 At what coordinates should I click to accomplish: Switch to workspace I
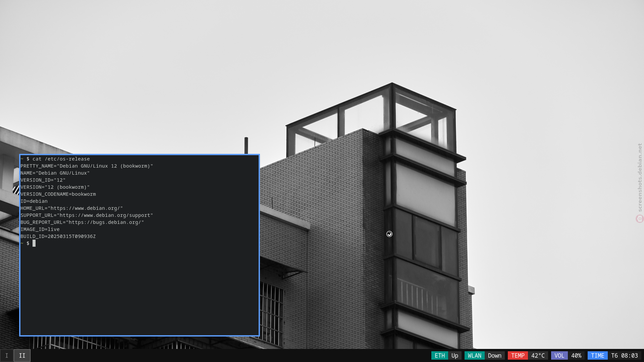(7, 356)
